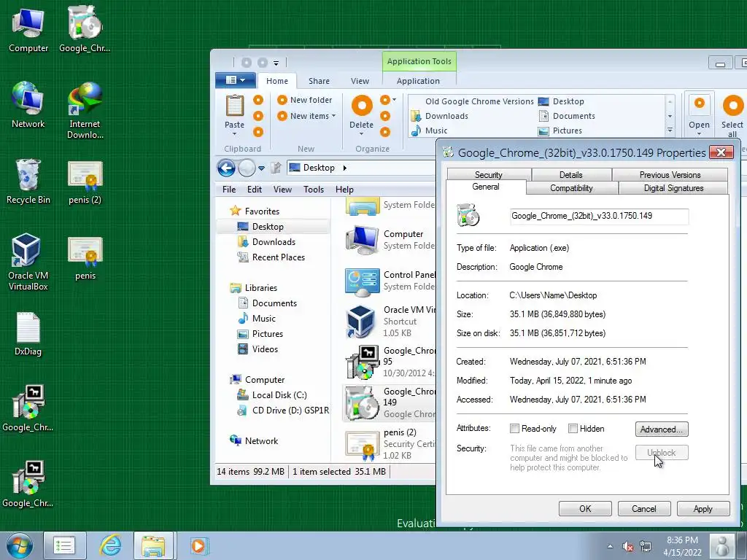This screenshot has height=560, width=747.
Task: Select the Oracle VM VirtualBox desktop shortcut
Action: tap(28, 262)
